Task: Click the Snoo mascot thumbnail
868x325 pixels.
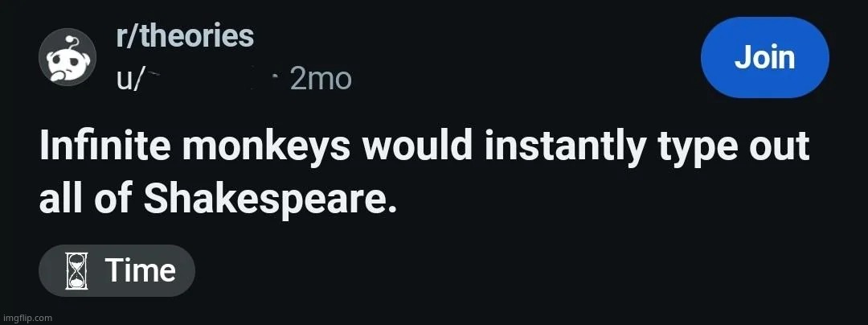Action: 68,59
